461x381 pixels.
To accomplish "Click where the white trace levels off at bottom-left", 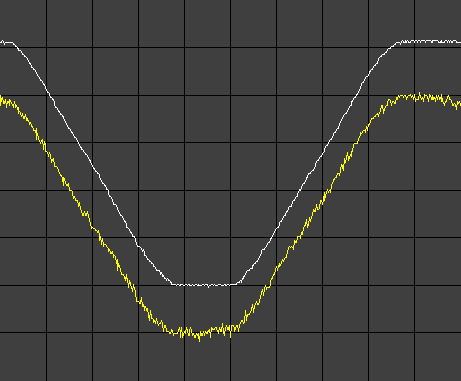I will (x=172, y=284).
